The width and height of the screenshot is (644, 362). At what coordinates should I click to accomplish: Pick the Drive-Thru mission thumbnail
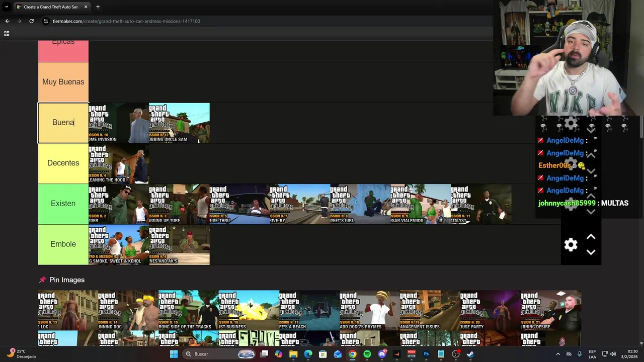point(239,204)
